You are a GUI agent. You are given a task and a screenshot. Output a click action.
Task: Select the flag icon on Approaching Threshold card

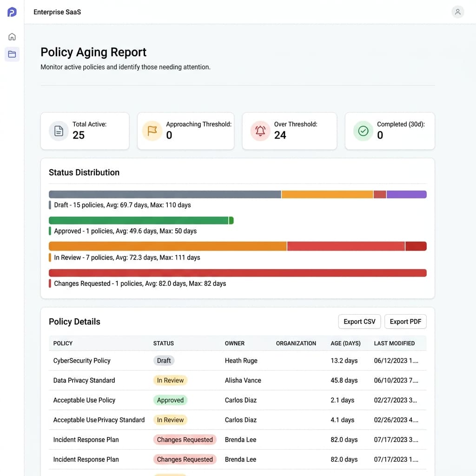152,131
